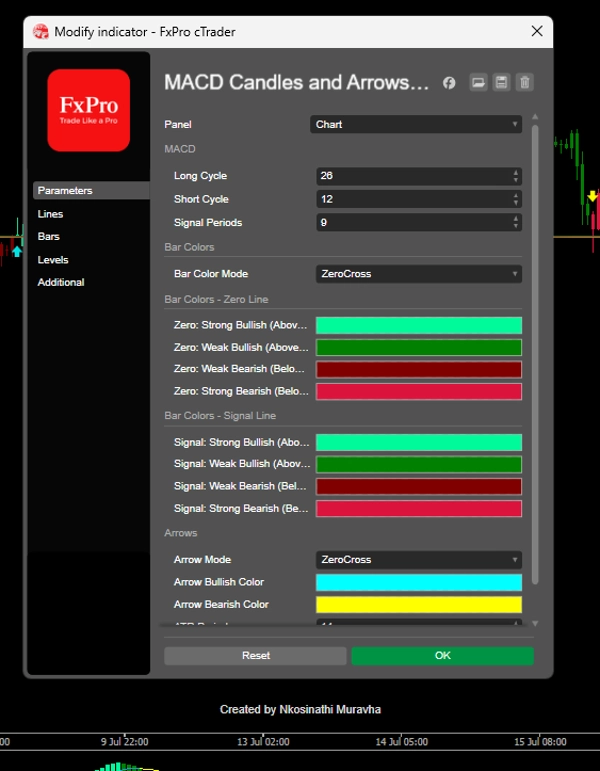Screen dimensions: 600x771
Task: Pick Zero: Weak Bullish color swatch
Action: [419, 348]
